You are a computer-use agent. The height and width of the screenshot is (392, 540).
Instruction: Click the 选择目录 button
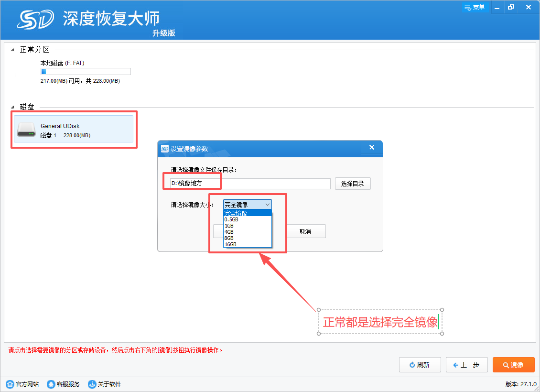coord(352,184)
